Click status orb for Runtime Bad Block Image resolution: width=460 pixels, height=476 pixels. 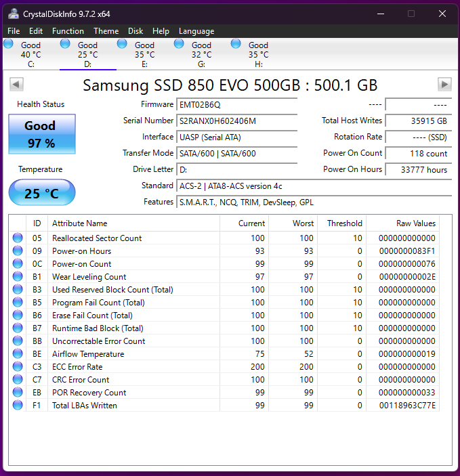[x=18, y=328]
